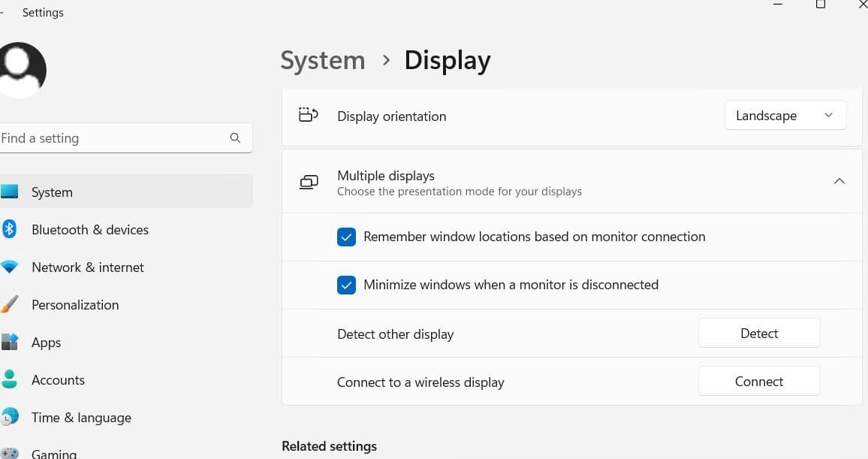Click the Apps icon in sidebar
Image resolution: width=868 pixels, height=459 pixels.
[10, 342]
